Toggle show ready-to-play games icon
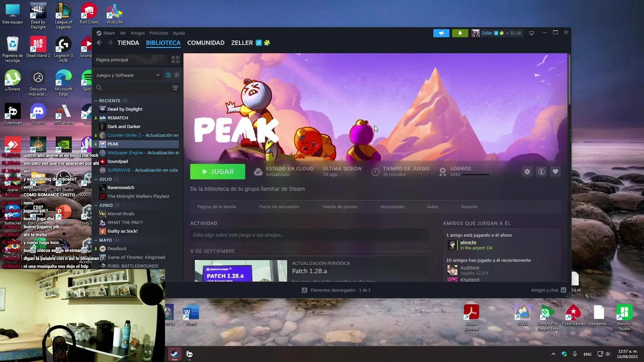The image size is (644, 362). click(x=177, y=75)
